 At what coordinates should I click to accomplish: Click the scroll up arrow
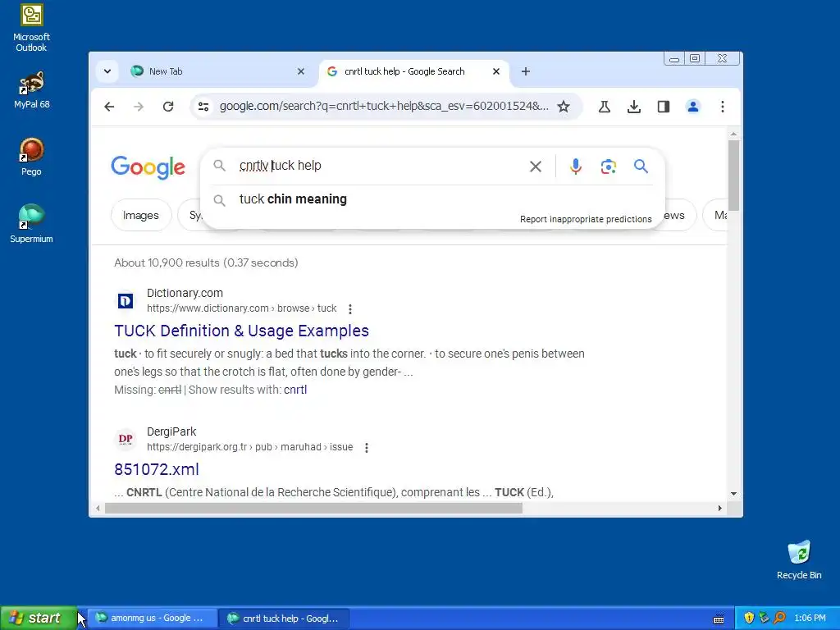pyautogui.click(x=733, y=134)
